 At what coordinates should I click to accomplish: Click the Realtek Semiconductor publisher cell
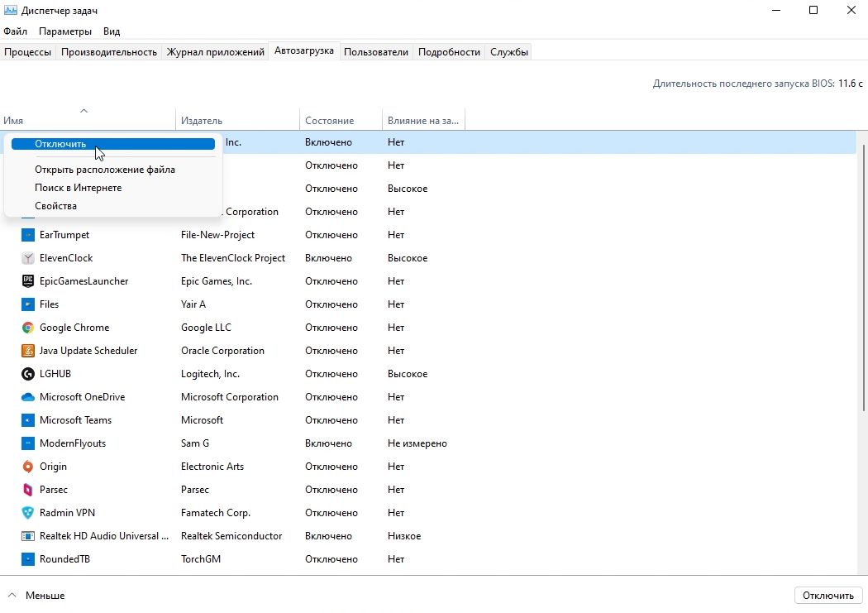pyautogui.click(x=231, y=536)
